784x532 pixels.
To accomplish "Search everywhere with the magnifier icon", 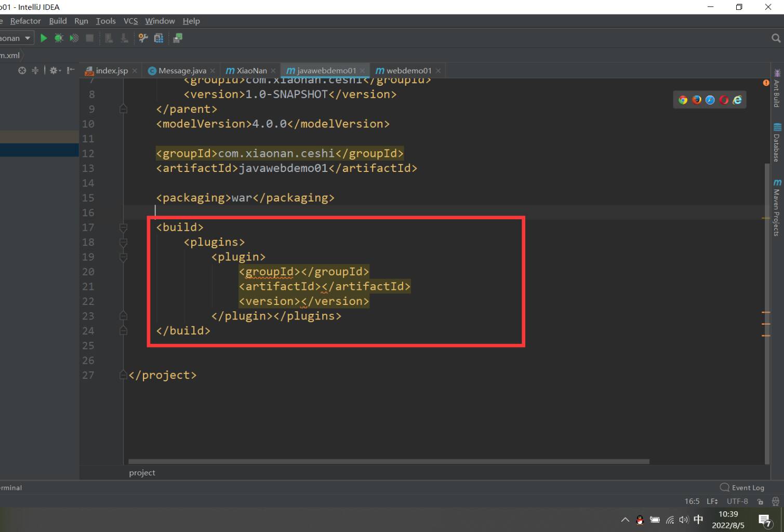I will coord(776,38).
